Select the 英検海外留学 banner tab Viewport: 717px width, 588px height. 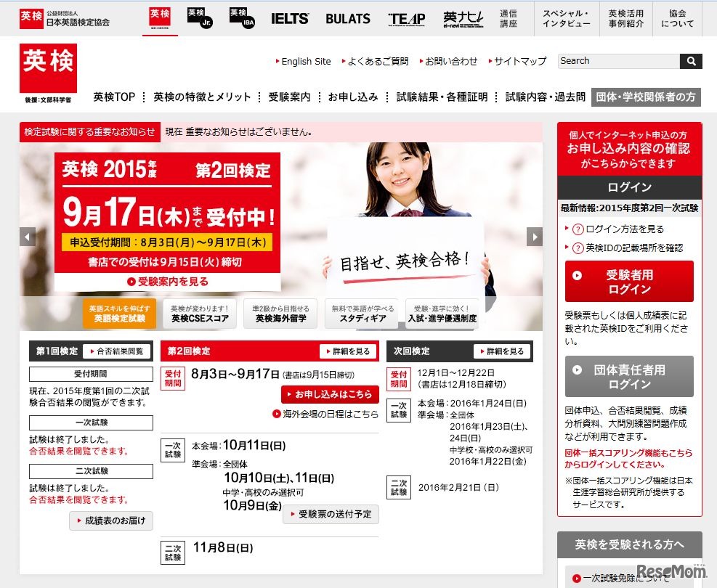[280, 314]
